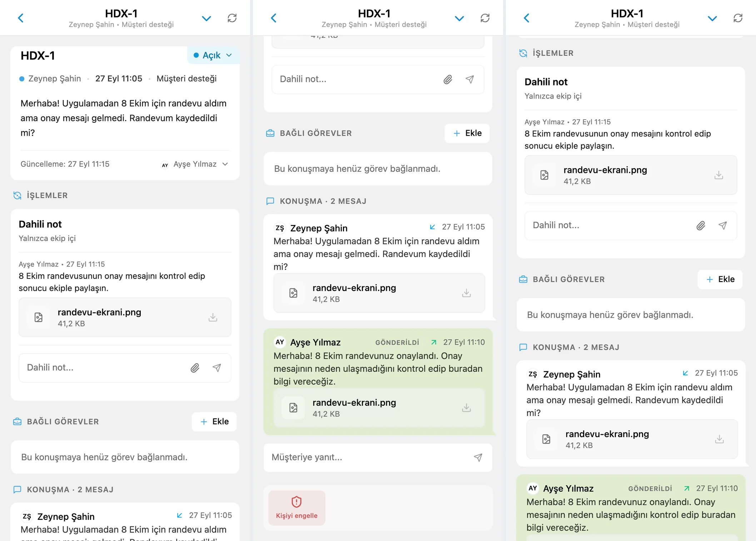Add linked task in left panel
756x541 pixels.
[214, 422]
